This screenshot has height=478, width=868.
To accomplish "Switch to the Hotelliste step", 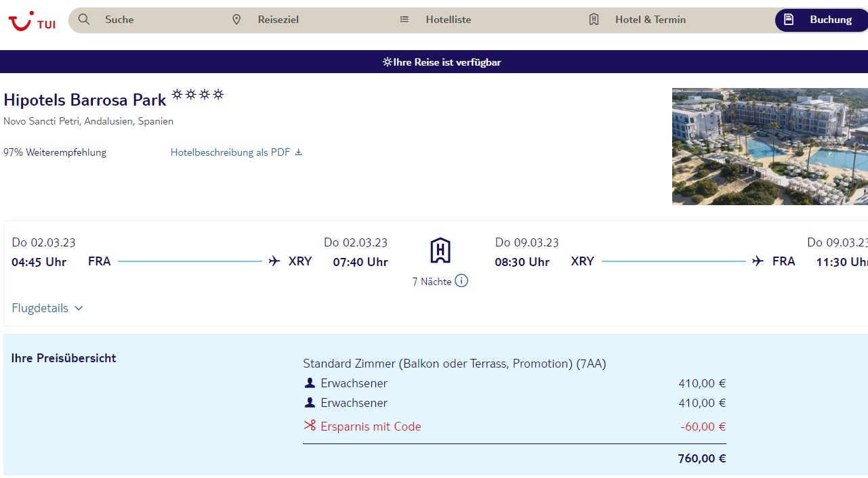I will coord(449,20).
